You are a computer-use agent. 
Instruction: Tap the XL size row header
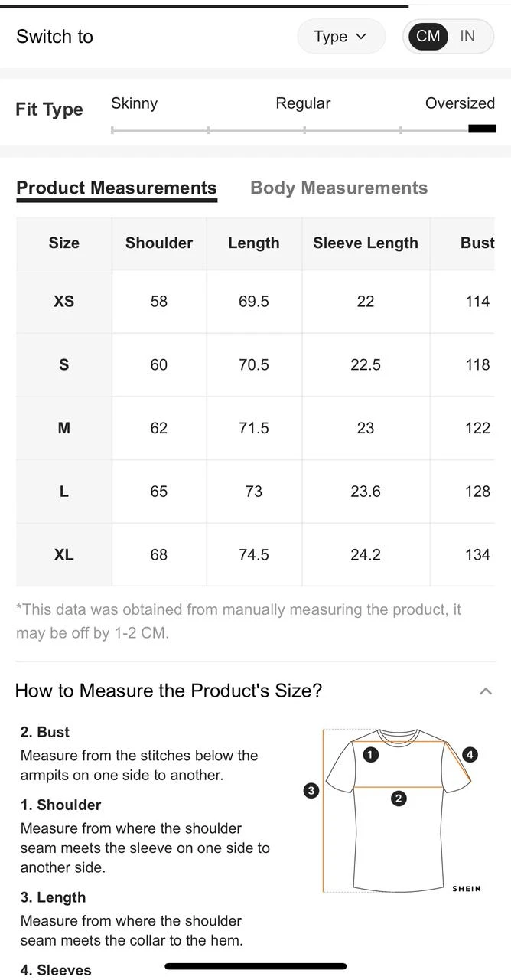coord(64,555)
